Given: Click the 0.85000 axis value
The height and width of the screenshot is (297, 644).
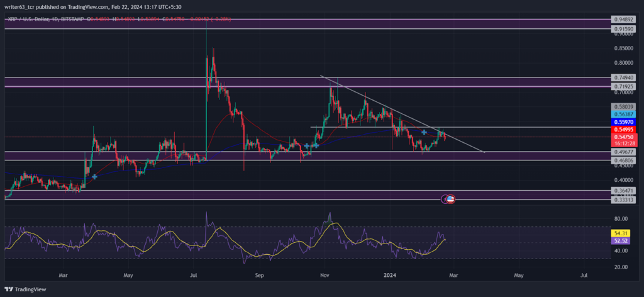Looking at the screenshot, I should [623, 48].
